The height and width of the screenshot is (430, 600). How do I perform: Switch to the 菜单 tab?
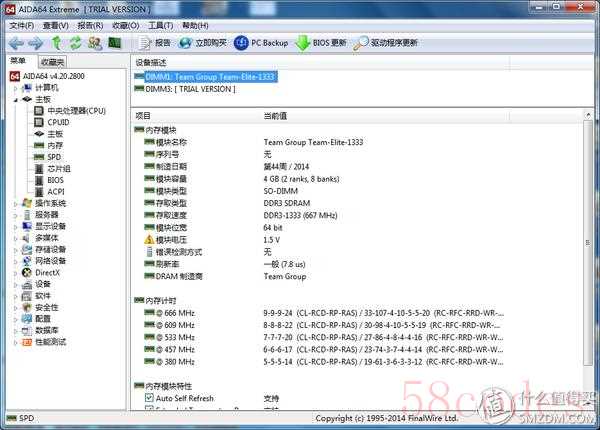pyautogui.click(x=18, y=61)
